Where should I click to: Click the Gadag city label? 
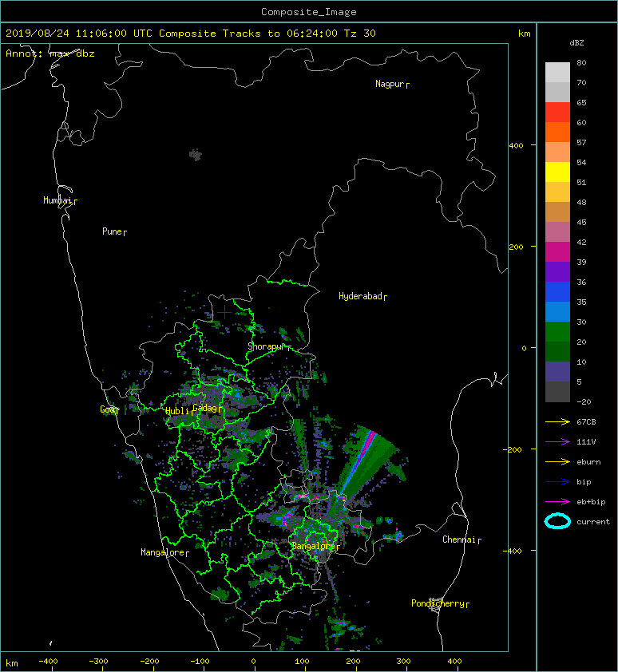(205, 408)
